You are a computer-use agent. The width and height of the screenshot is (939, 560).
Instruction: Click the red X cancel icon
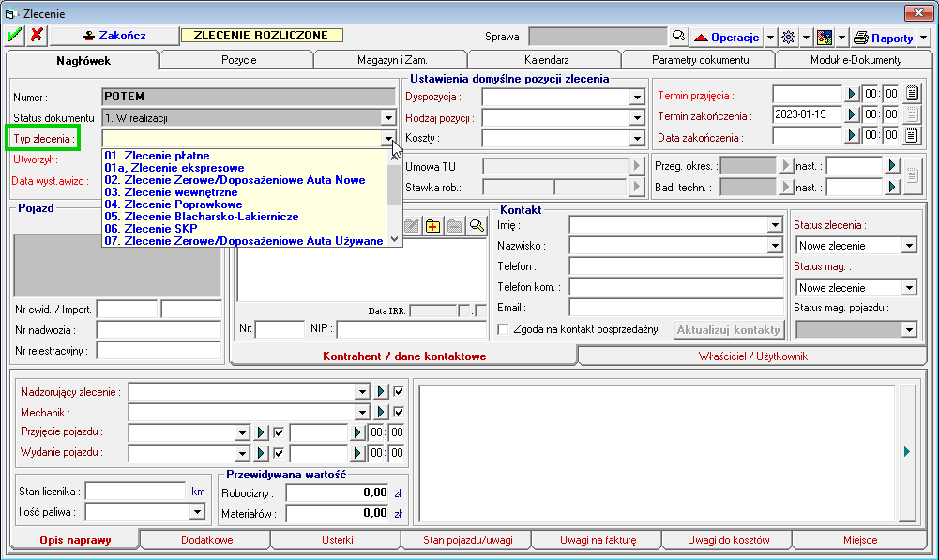tap(37, 36)
